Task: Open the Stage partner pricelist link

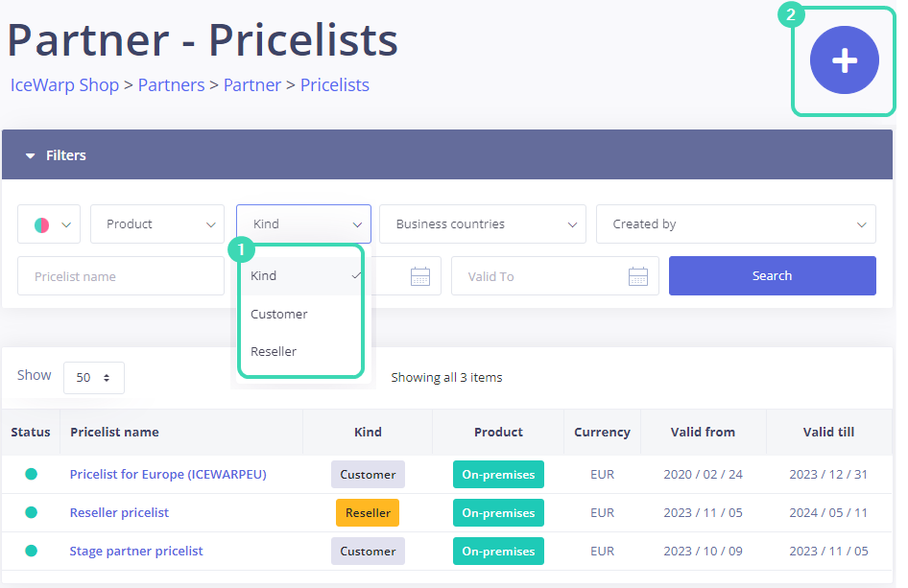Action: [136, 551]
